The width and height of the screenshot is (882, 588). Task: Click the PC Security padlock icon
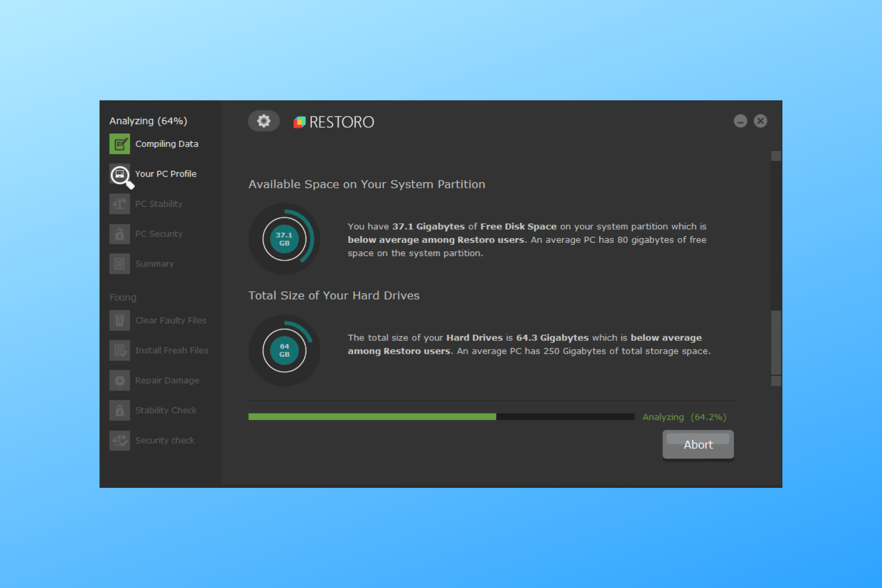(119, 234)
